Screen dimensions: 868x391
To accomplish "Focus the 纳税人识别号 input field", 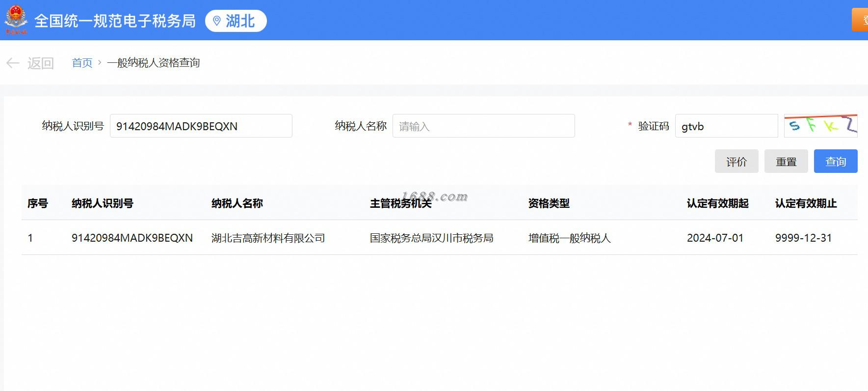I will [x=201, y=126].
